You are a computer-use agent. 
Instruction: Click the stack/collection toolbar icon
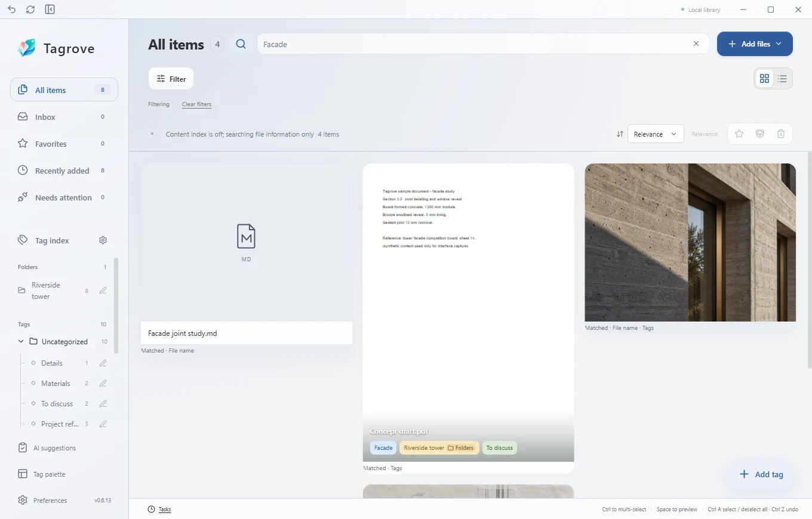tap(760, 134)
